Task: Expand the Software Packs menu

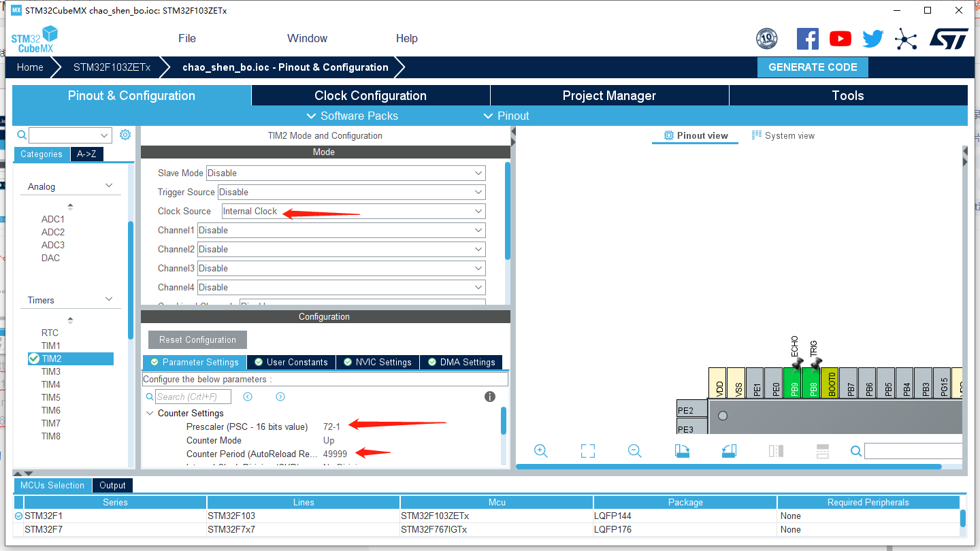Action: 353,116
